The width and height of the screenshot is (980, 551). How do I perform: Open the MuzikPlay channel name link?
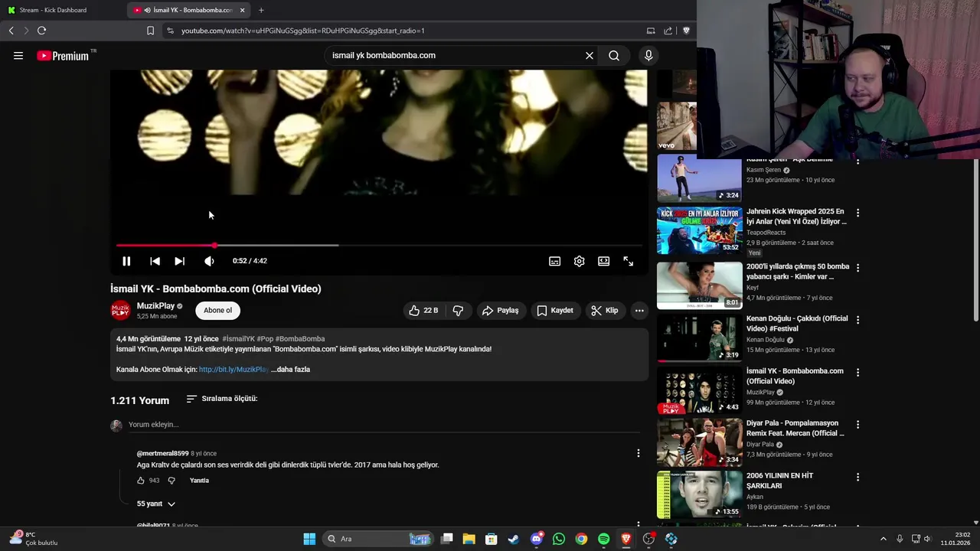(155, 306)
